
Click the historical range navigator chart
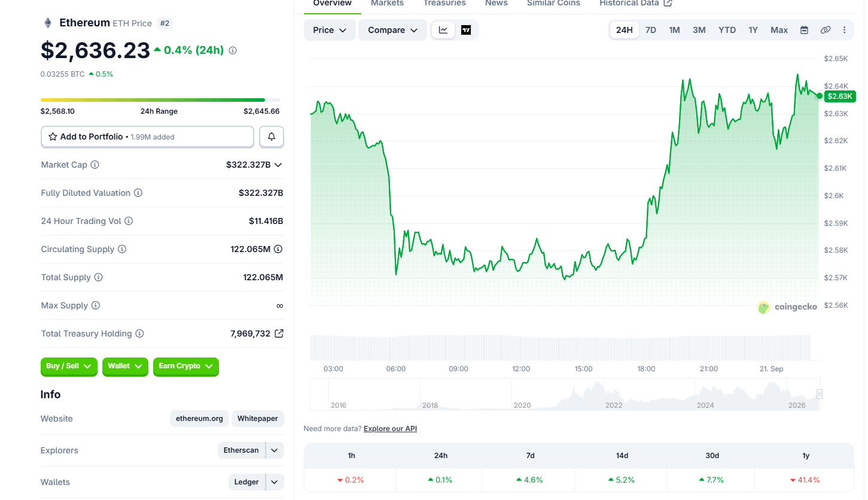565,394
